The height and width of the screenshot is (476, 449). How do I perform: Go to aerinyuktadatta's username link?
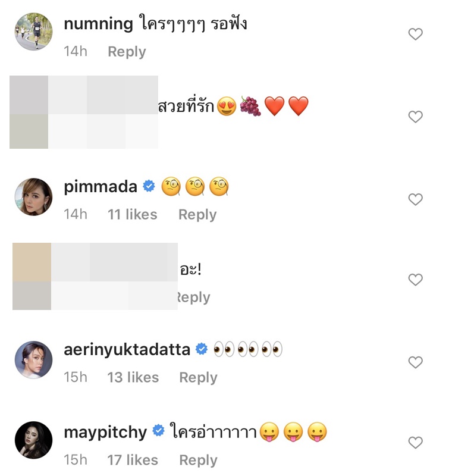pos(127,350)
